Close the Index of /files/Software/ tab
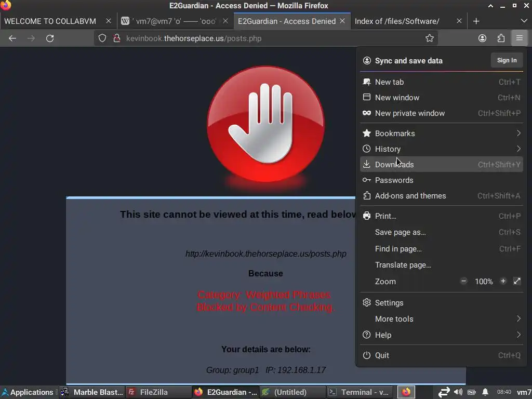Screen dimensions: 532x399 [x=459, y=21]
